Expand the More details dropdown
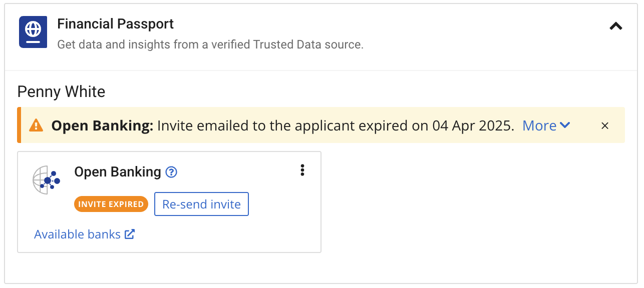Image resolution: width=644 pixels, height=288 pixels. click(546, 125)
